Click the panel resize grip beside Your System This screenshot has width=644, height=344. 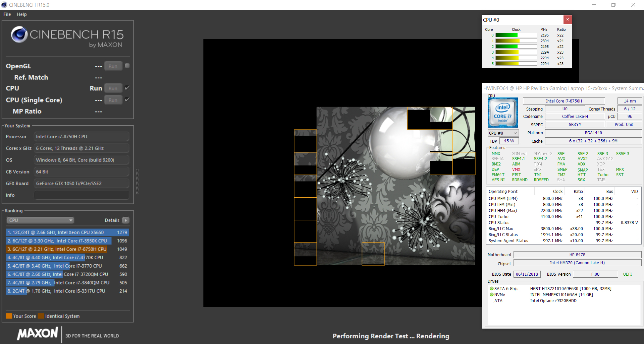pyautogui.click(x=137, y=182)
